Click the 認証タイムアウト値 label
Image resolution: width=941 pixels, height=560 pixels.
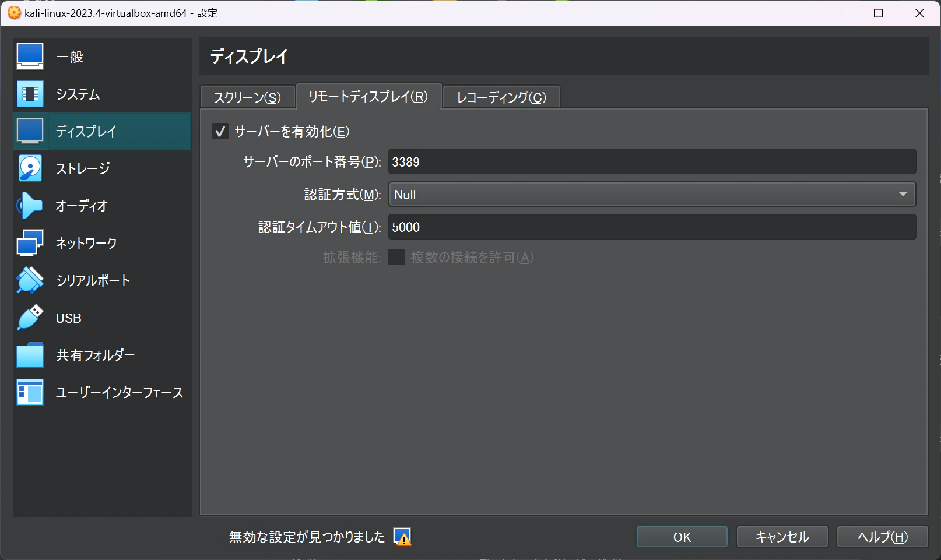point(319,227)
